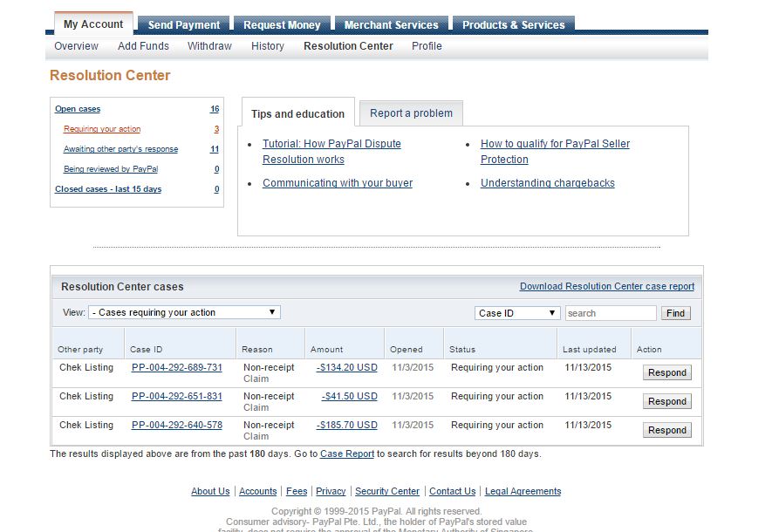Click the Open cases link
The height and width of the screenshot is (532, 779).
tap(78, 109)
